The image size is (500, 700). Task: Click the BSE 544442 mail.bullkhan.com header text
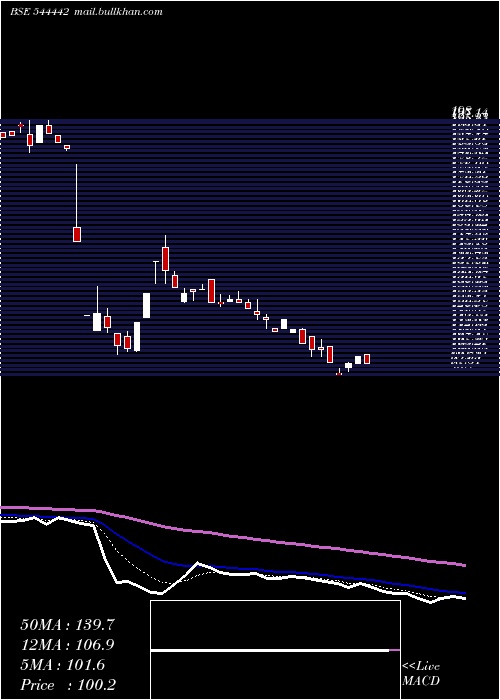(x=86, y=12)
